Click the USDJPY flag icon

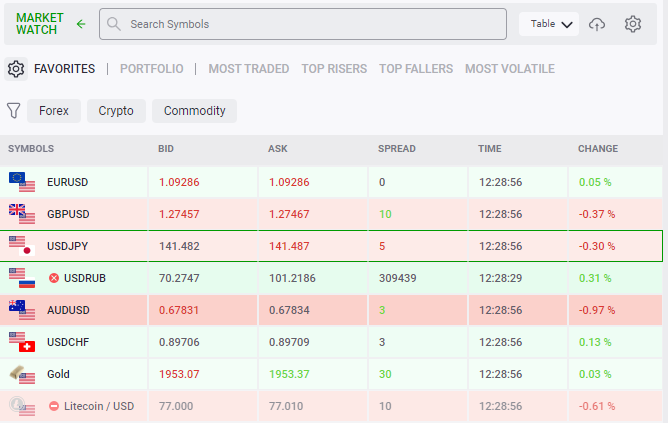pyautogui.click(x=22, y=246)
